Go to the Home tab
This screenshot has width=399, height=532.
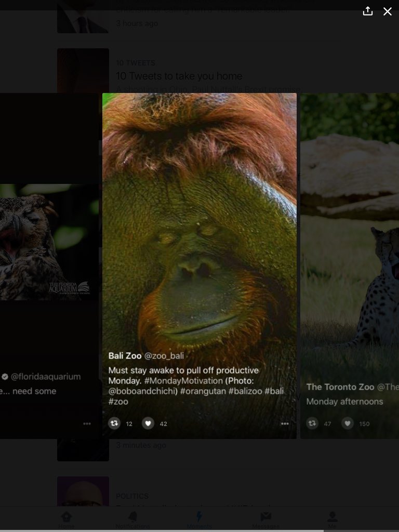pyautogui.click(x=66, y=520)
